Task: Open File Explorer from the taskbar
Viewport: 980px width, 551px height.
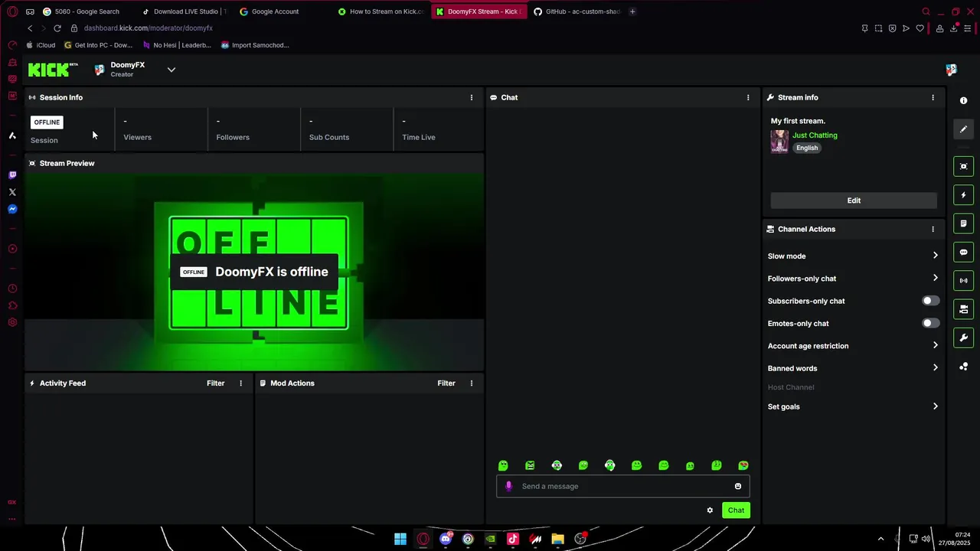Action: point(558,540)
